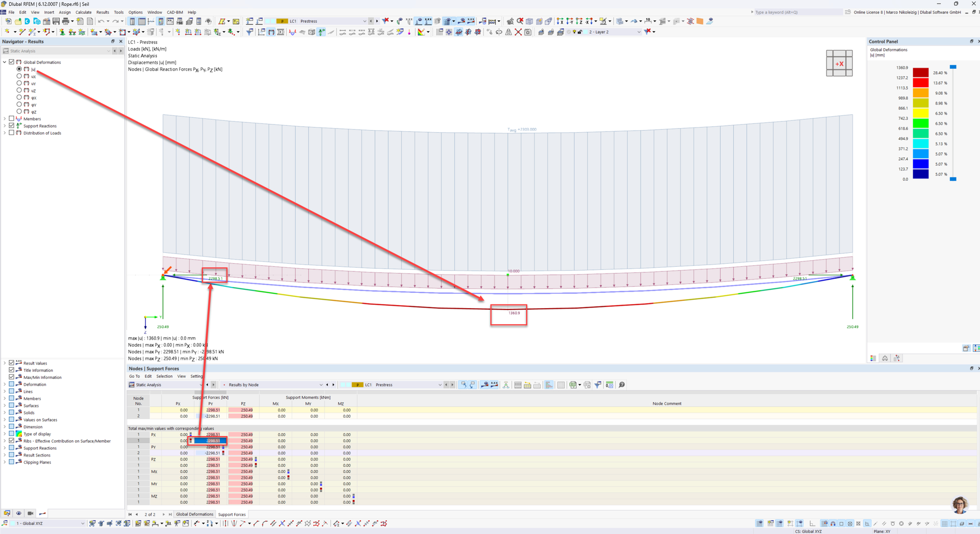Screen dimensions: 980x534
Task: Click the eye views icon in navigator footer
Action: 19,514
